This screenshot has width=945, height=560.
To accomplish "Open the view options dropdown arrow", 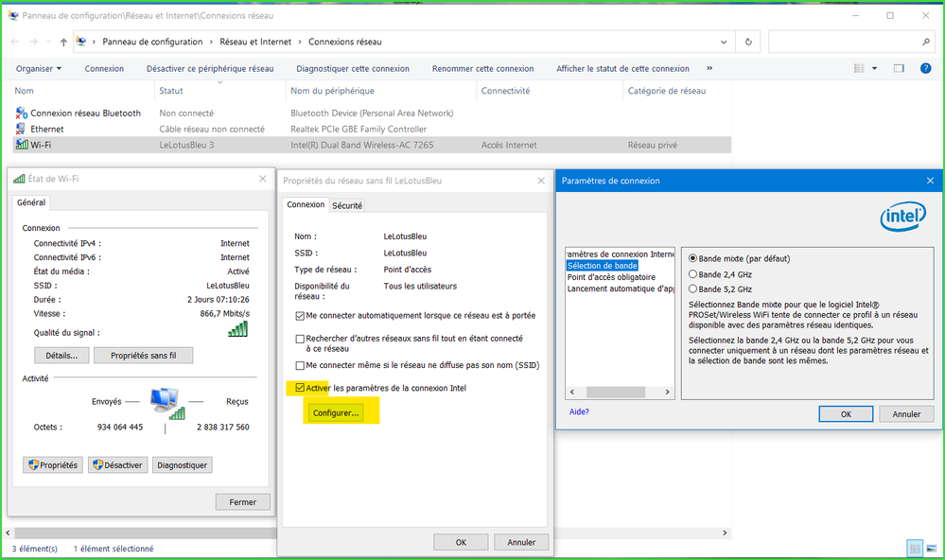I will point(874,68).
